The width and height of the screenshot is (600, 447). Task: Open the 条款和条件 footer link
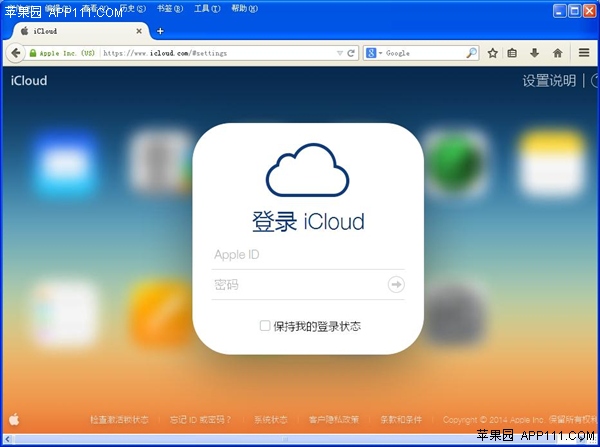click(x=401, y=420)
